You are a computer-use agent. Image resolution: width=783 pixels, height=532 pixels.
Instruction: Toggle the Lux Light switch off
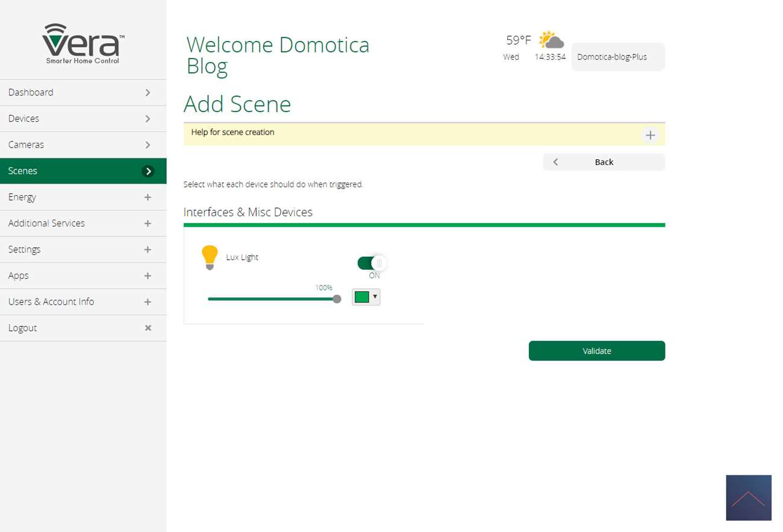pos(372,263)
